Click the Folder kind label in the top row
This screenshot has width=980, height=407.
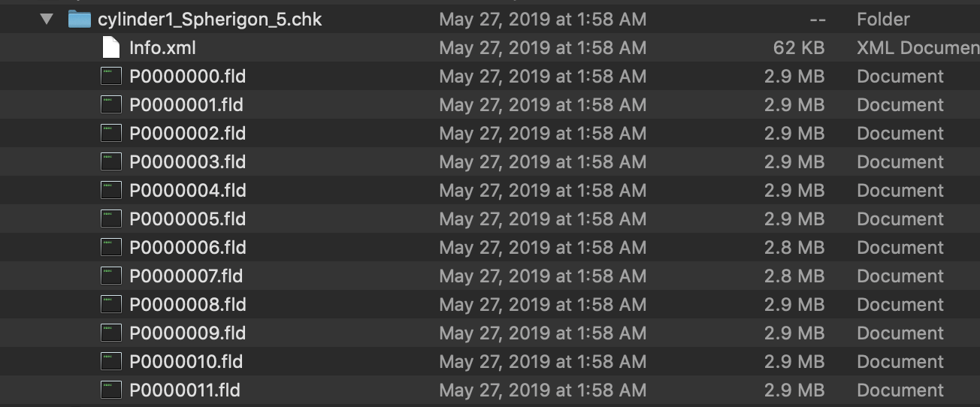coord(883,20)
